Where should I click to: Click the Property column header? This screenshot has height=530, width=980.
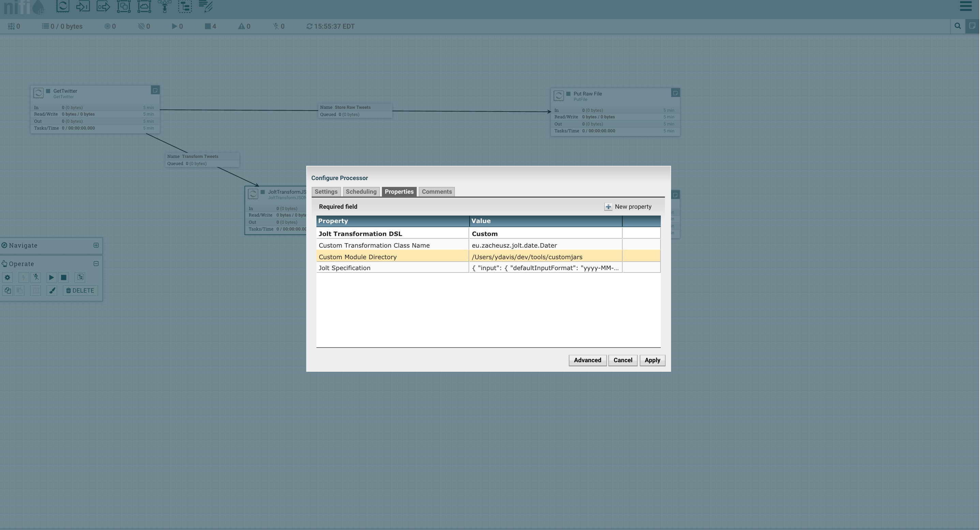pyautogui.click(x=392, y=221)
